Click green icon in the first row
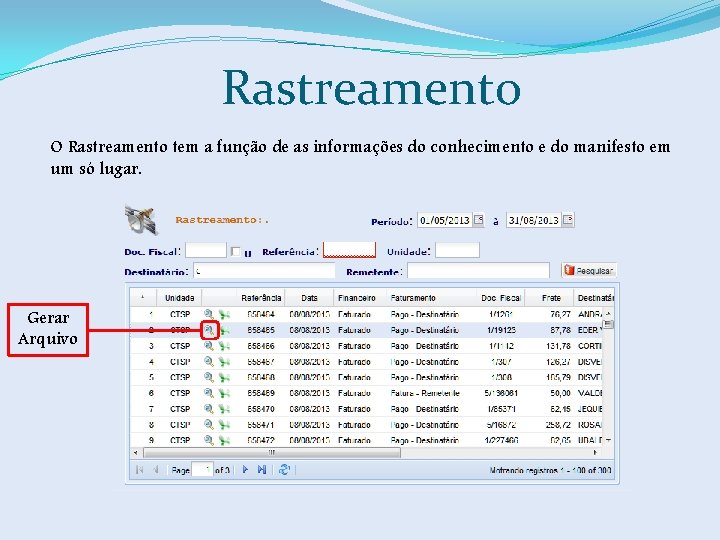The height and width of the screenshot is (540, 720). coord(225,315)
